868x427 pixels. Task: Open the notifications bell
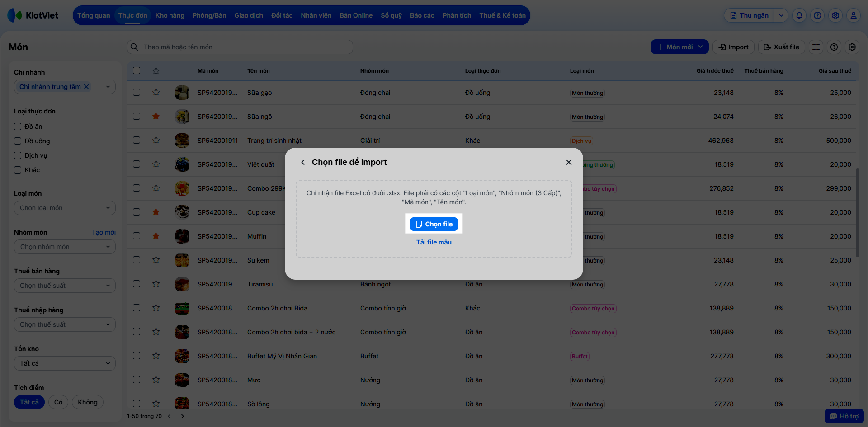799,15
